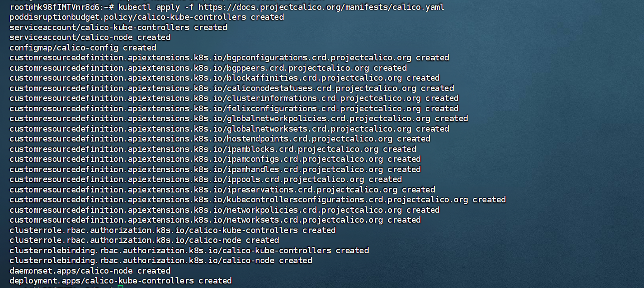644x288 pixels.
Task: Select the ippools.crd.projectcalico.org line
Action: tap(206, 179)
